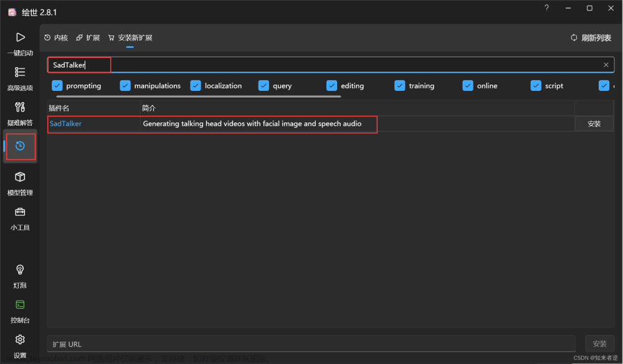Open the SadTalker extension link

click(65, 123)
